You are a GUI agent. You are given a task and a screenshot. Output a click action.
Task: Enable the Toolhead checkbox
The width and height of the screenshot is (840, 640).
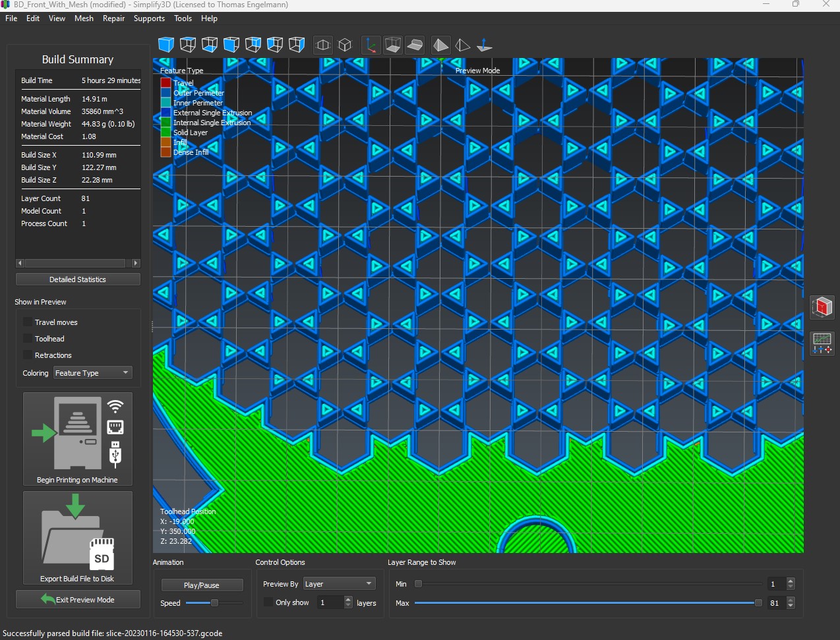pyautogui.click(x=28, y=339)
